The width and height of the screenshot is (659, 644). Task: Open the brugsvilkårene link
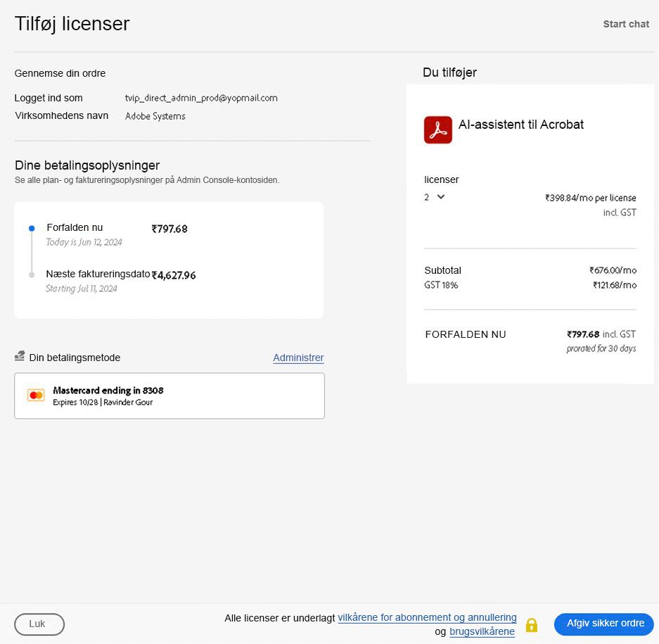(x=482, y=631)
